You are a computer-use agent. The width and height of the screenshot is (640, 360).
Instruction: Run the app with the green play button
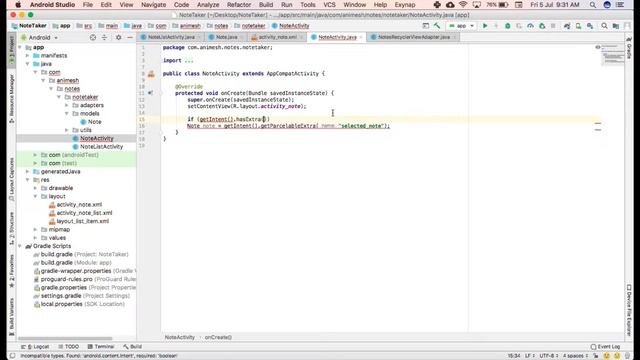click(485, 26)
